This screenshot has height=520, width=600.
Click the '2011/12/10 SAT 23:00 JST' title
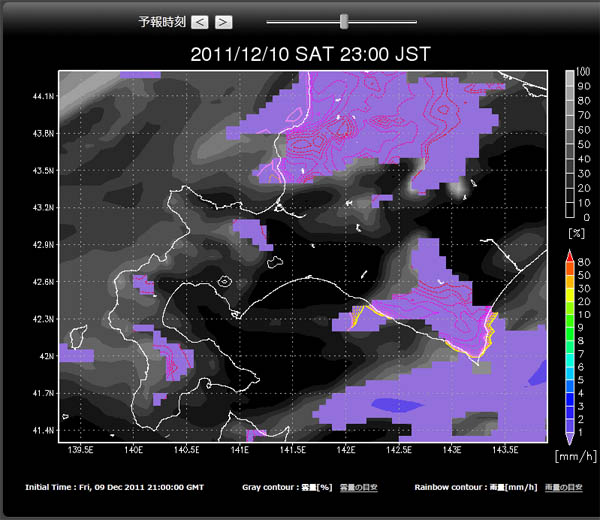coord(310,54)
